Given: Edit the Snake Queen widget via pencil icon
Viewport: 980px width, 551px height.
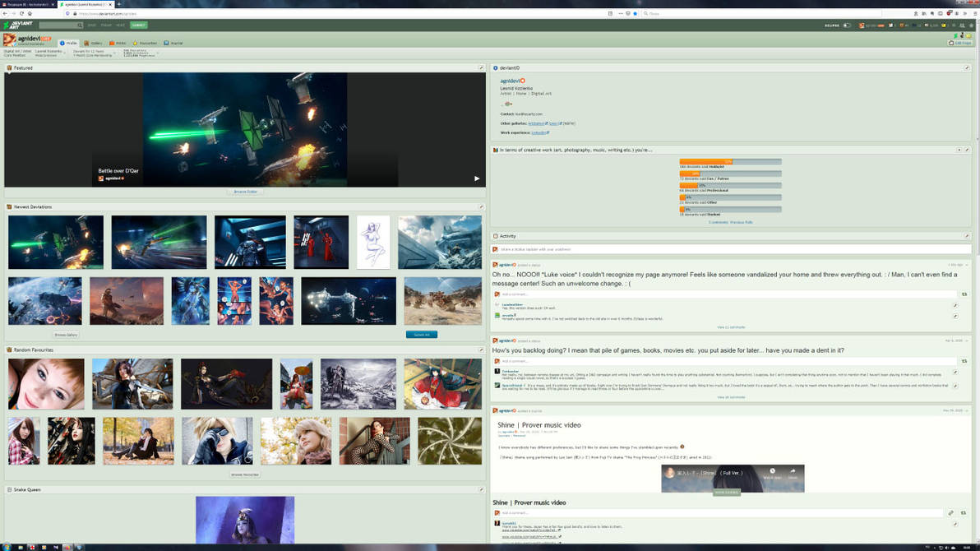Looking at the screenshot, I should coord(481,489).
